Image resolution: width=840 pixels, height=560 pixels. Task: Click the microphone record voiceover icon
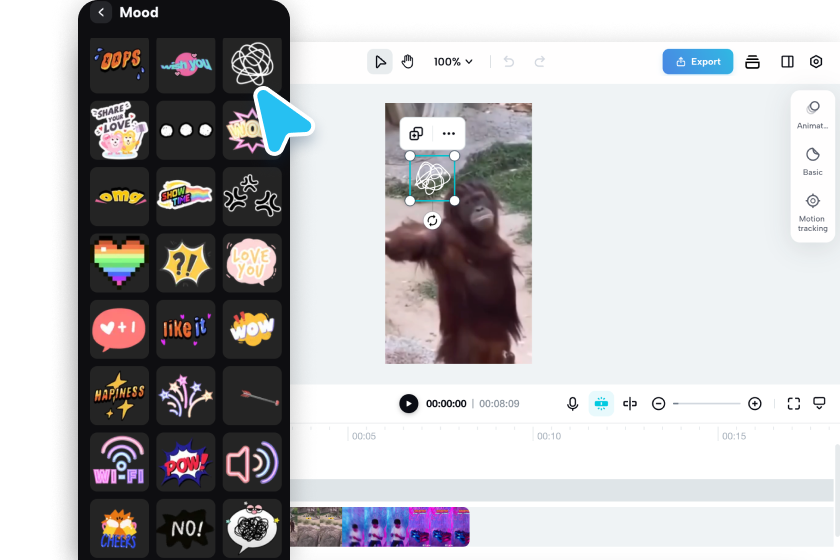click(x=572, y=404)
